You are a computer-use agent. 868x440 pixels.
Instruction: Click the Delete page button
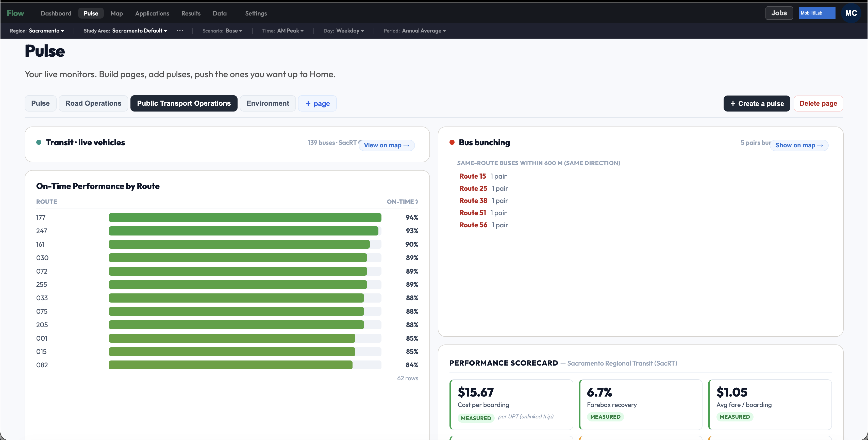tap(819, 103)
